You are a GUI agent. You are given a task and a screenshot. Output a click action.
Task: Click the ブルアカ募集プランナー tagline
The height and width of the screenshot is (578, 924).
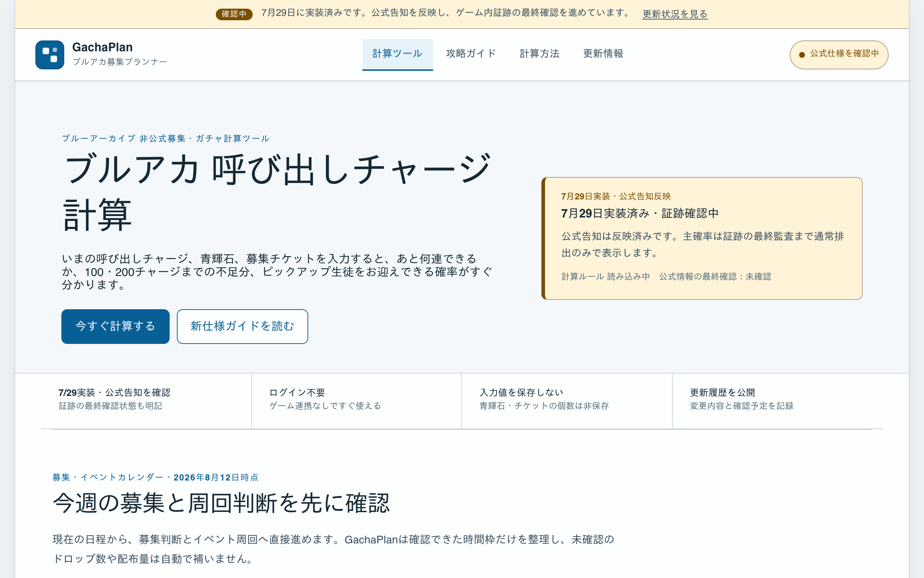click(x=120, y=62)
